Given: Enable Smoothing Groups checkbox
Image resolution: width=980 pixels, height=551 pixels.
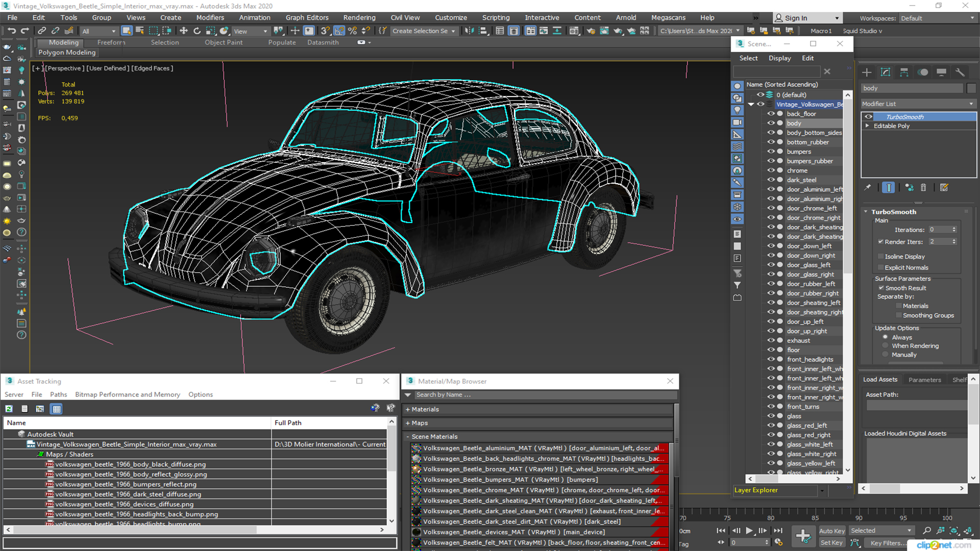Looking at the screenshot, I should [x=899, y=316].
